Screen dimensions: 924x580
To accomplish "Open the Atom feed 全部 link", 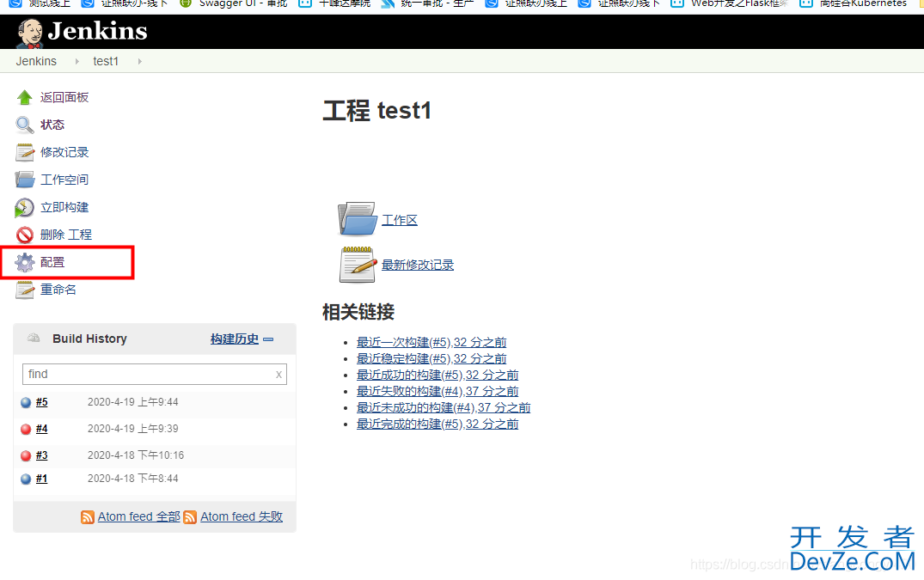I will [139, 516].
